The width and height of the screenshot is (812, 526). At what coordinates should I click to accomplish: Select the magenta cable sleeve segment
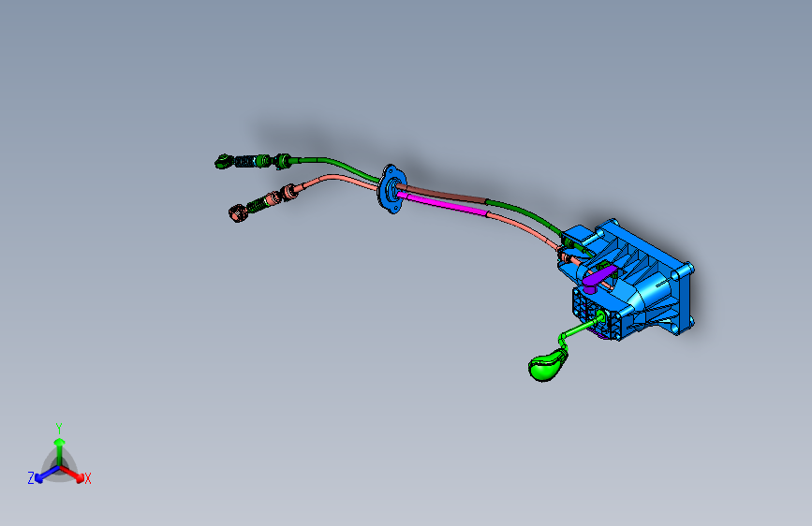point(443,203)
